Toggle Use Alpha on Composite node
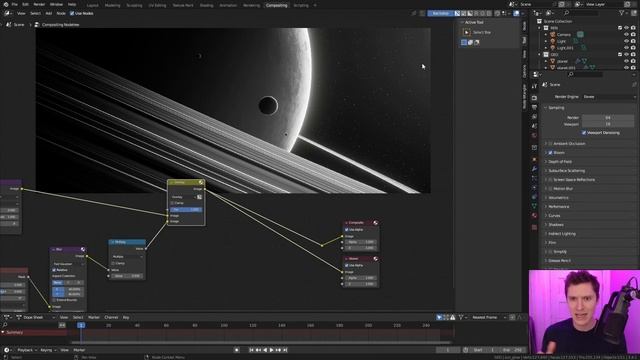This screenshot has width=640, height=360. (x=347, y=230)
